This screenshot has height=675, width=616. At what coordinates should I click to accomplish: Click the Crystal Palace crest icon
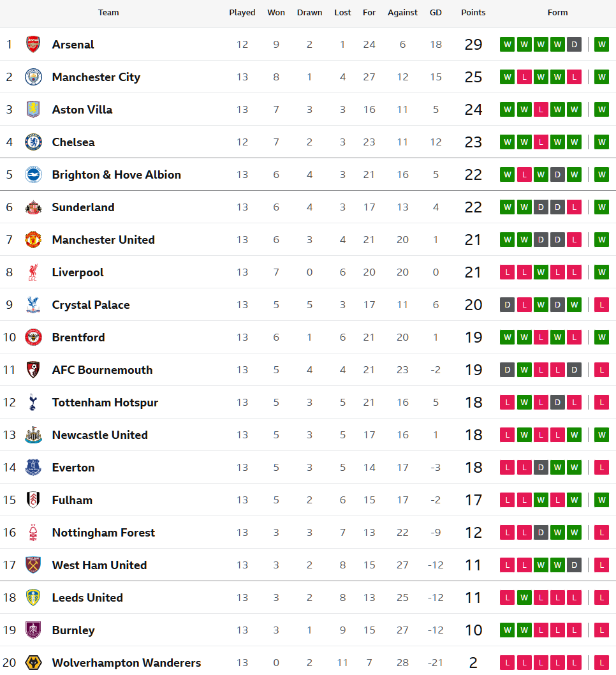point(33,305)
